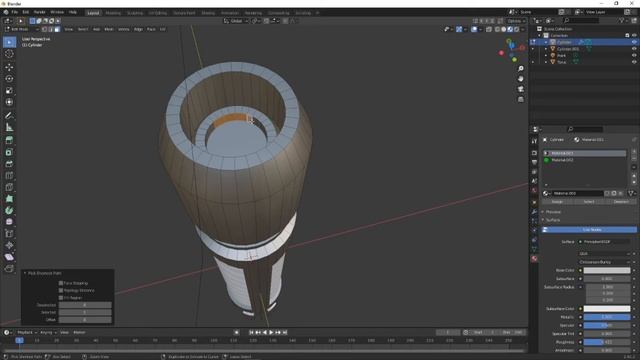Open the viewport Options dropdown
Image resolution: width=640 pixels, height=360 pixels.
pos(516,21)
